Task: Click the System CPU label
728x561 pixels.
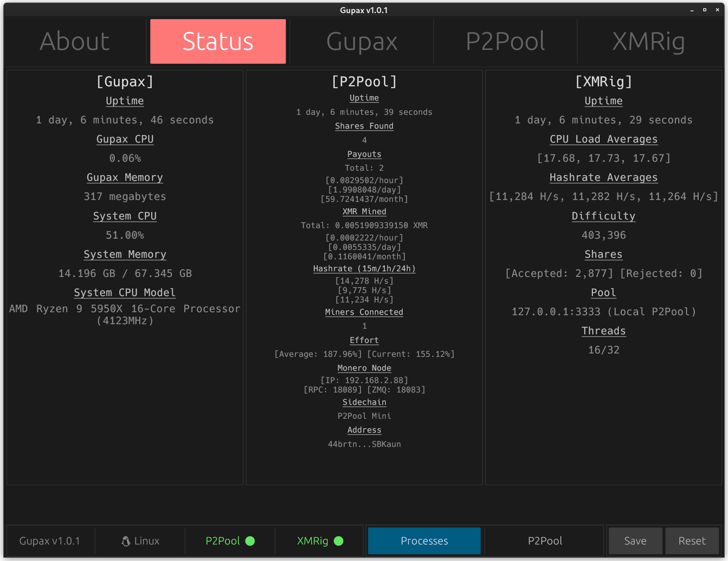Action: [125, 216]
